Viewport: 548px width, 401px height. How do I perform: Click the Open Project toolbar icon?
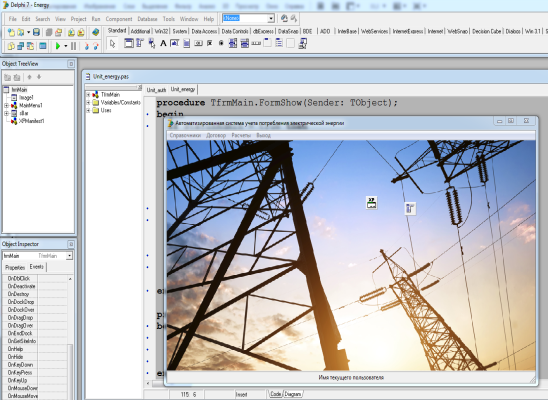coord(58,33)
